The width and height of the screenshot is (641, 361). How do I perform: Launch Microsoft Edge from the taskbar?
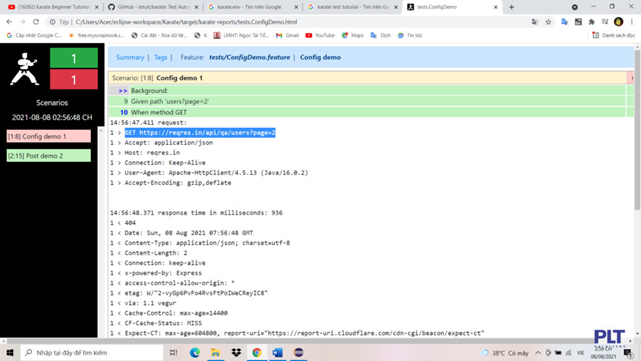[x=195, y=352]
